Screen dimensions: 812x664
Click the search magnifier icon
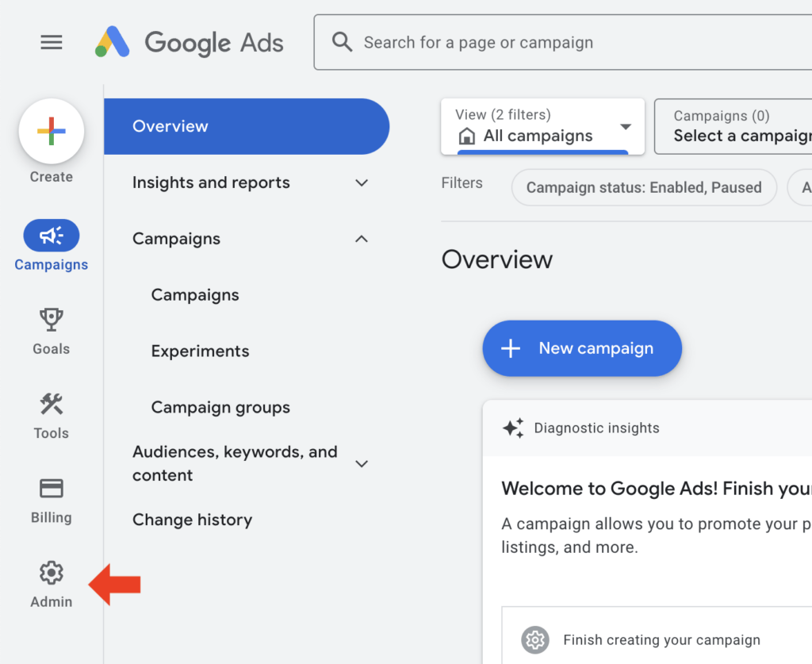click(x=341, y=41)
